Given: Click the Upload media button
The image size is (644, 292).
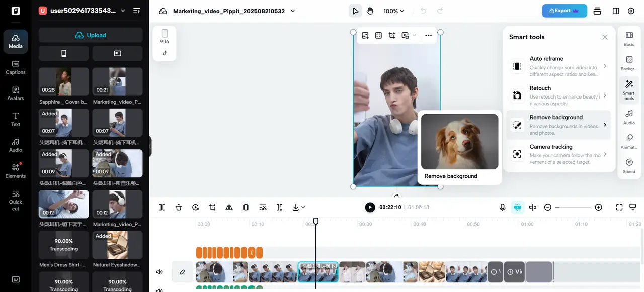Looking at the screenshot, I should click(x=91, y=35).
